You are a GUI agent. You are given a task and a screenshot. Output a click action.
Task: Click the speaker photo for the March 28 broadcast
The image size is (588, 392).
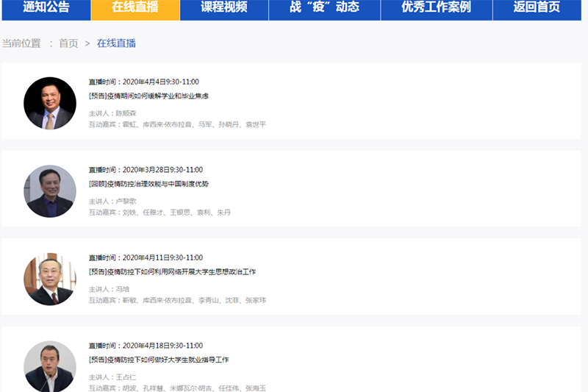point(50,191)
